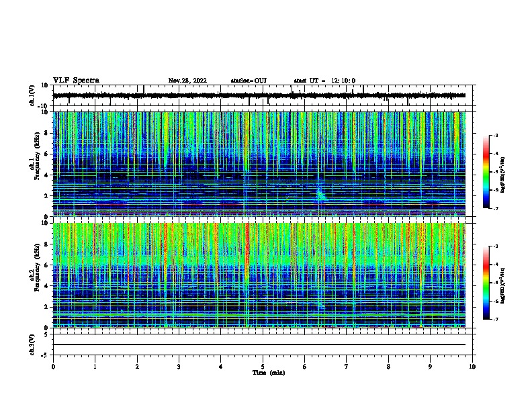This screenshot has width=532, height=411.
Task: Click the "start UT = 12:10: 0" text
Action: (x=324, y=81)
